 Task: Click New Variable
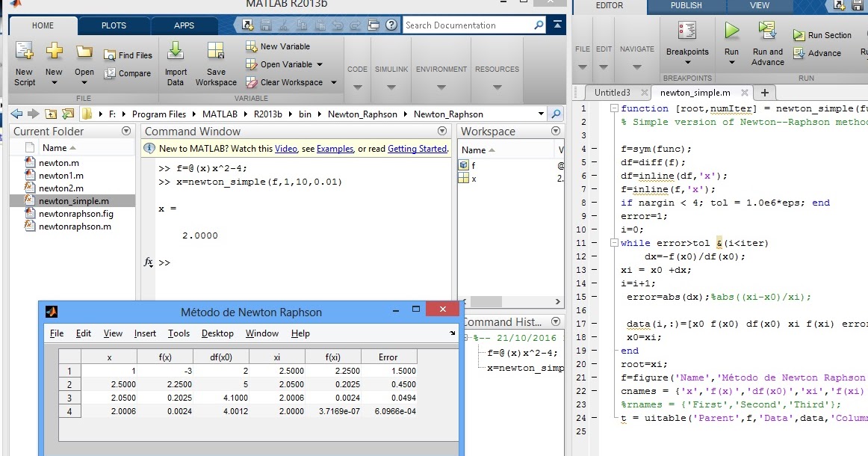(x=278, y=46)
